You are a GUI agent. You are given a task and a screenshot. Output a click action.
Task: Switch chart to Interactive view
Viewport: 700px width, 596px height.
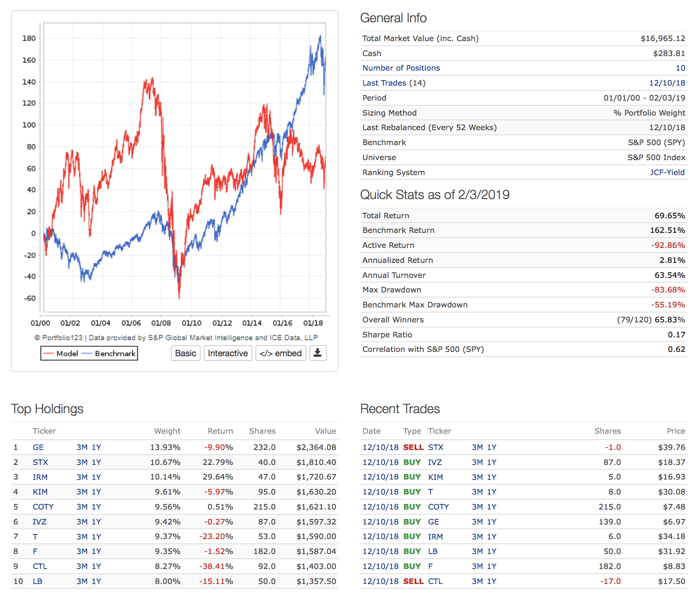click(228, 353)
